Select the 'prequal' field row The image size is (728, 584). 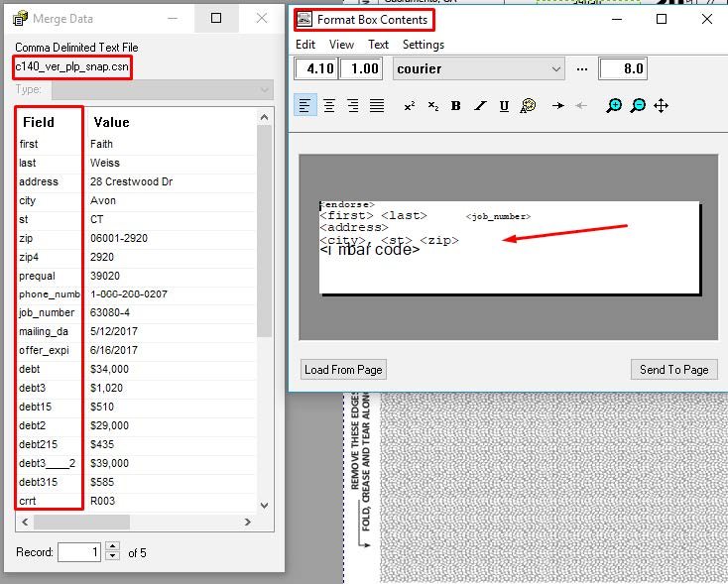click(x=137, y=276)
